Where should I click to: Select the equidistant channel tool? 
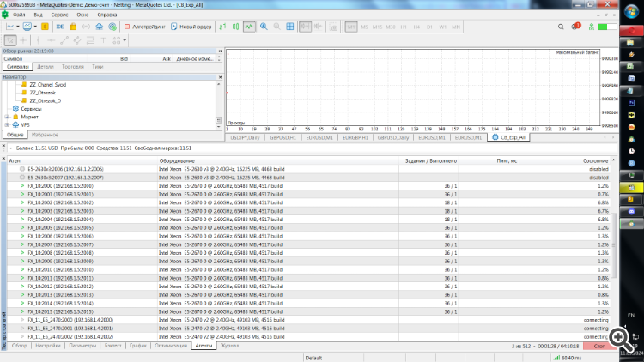tap(77, 40)
